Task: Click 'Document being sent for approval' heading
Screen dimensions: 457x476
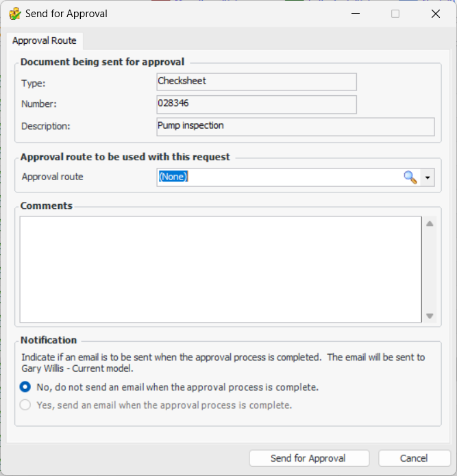Action: coord(102,62)
